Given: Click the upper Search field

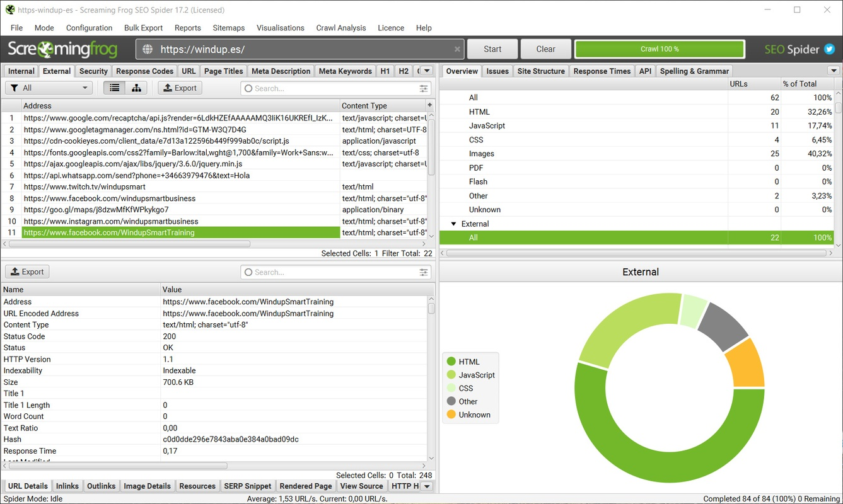Looking at the screenshot, I should pos(335,89).
